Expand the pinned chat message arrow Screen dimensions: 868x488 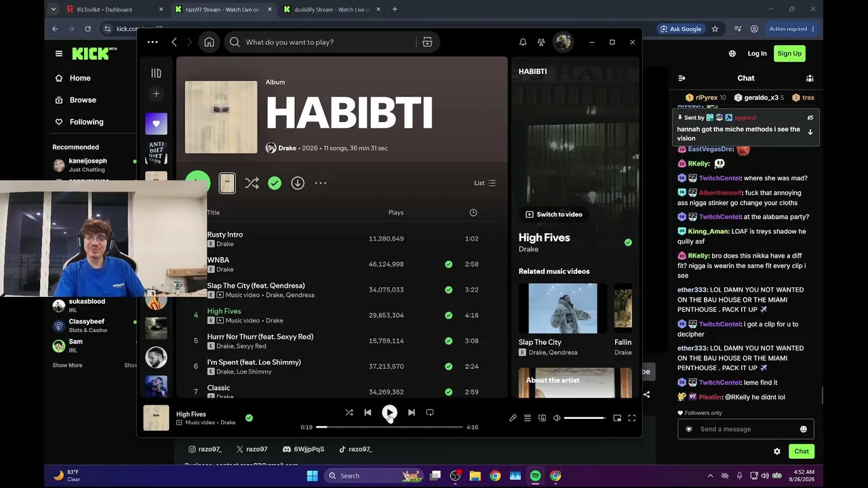(810, 132)
